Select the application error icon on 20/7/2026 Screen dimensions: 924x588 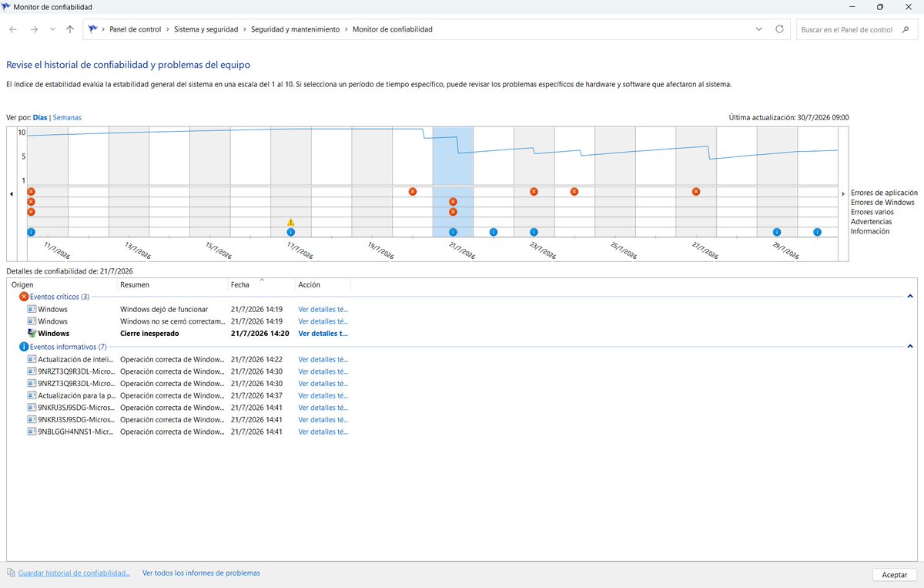413,191
